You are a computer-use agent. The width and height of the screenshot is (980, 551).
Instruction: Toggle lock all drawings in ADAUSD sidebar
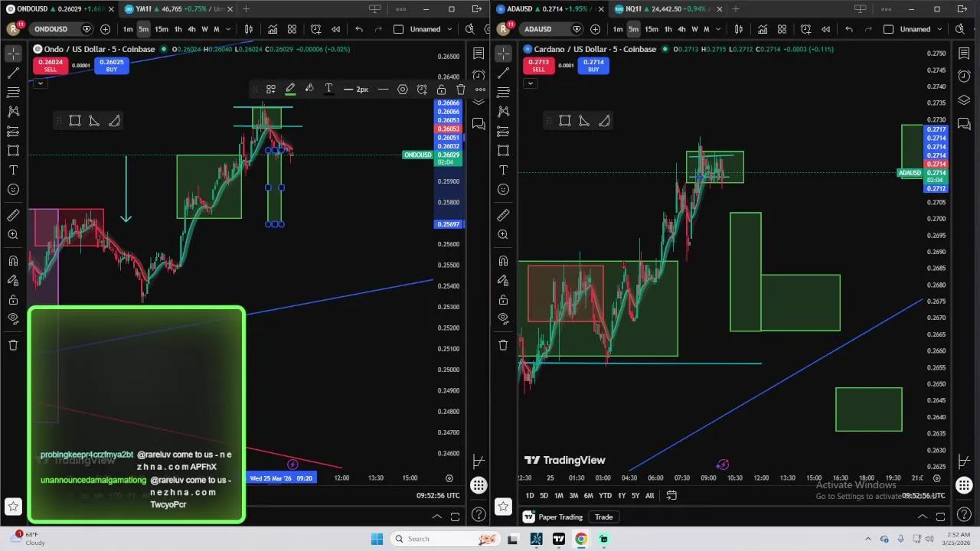point(503,299)
